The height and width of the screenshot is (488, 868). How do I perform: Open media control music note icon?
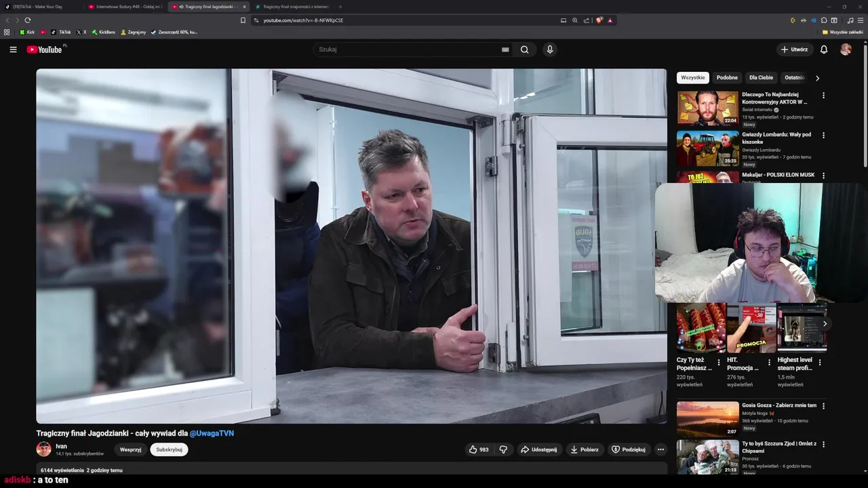(x=850, y=20)
